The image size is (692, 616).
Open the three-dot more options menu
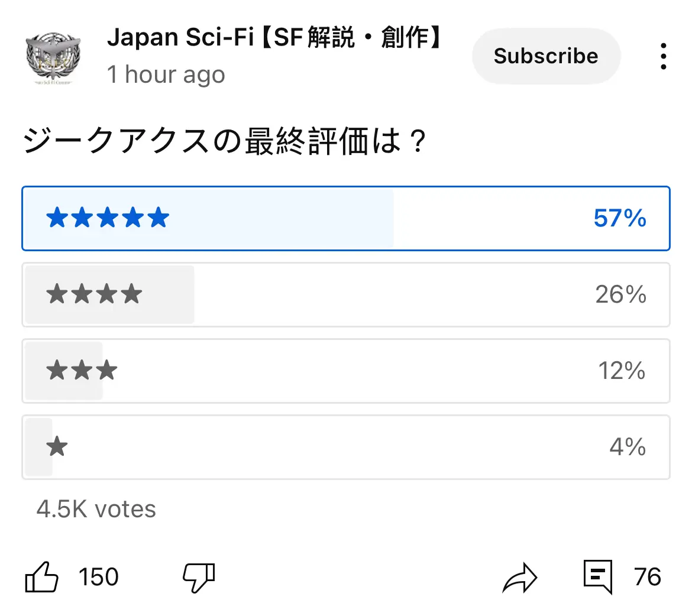pyautogui.click(x=663, y=56)
